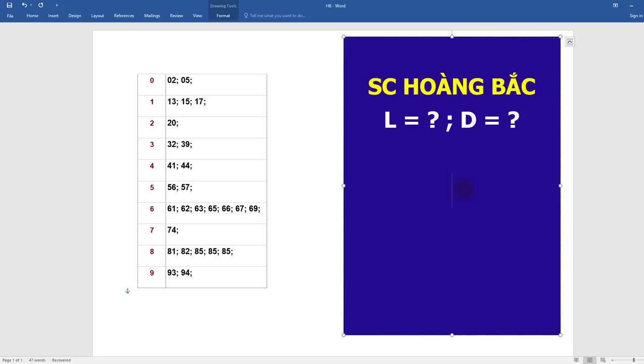Viewport: 644px width, 364px height.
Task: Open Customize Quick Access Toolbar dropdown
Action: [57, 5]
